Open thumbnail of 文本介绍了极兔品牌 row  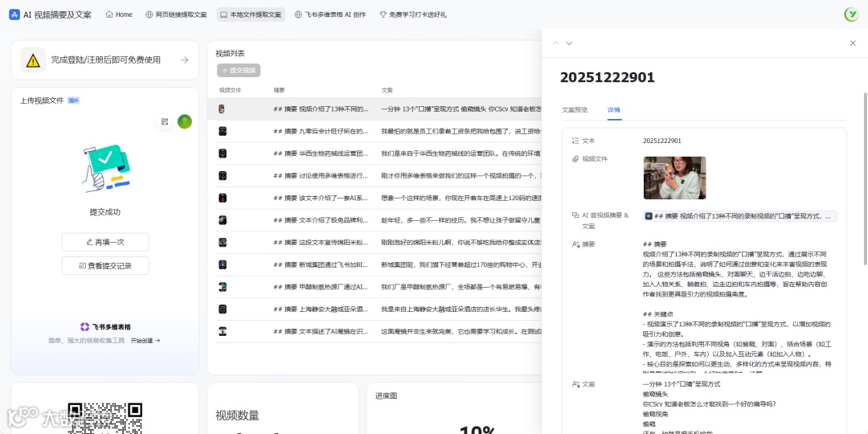[x=222, y=219]
